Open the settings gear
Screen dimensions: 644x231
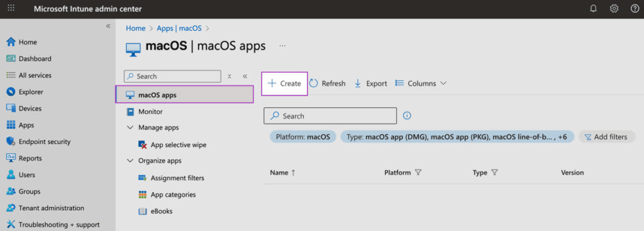coord(614,9)
